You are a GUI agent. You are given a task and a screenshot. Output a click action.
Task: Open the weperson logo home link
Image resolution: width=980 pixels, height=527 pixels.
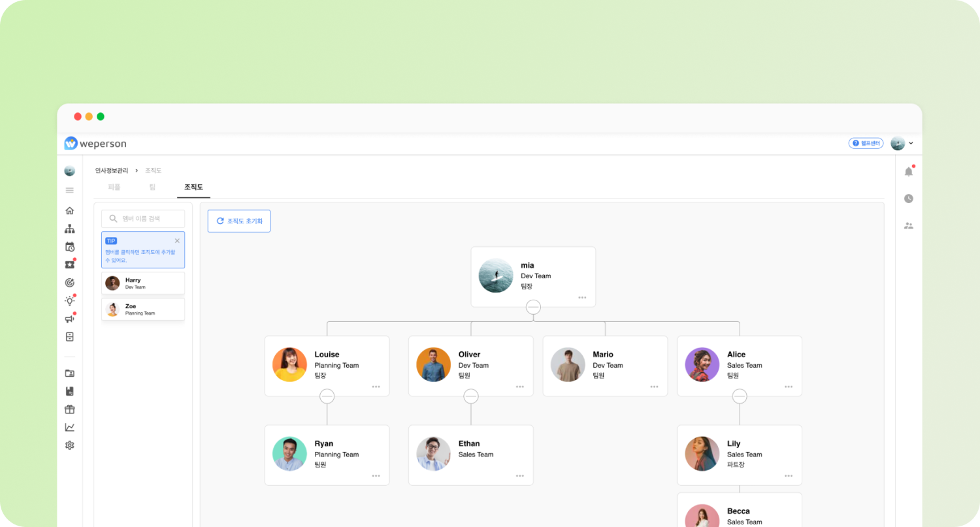(95, 143)
